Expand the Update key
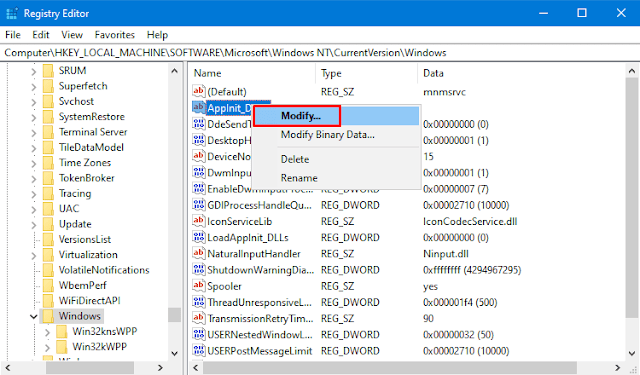 pyautogui.click(x=33, y=225)
